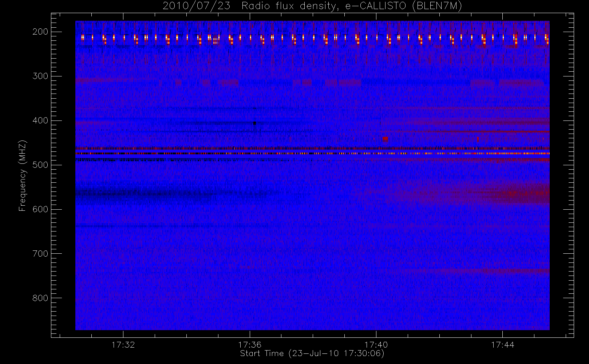Select the '300' frequency axis label
589x364 pixels.
[40, 76]
